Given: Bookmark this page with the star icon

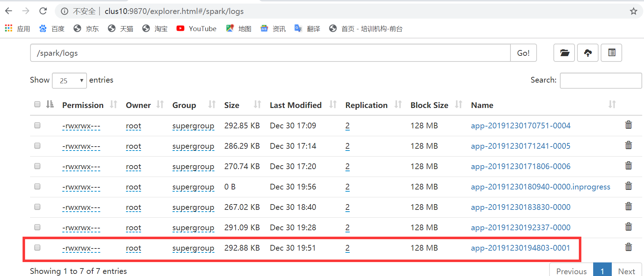Looking at the screenshot, I should tap(634, 11).
